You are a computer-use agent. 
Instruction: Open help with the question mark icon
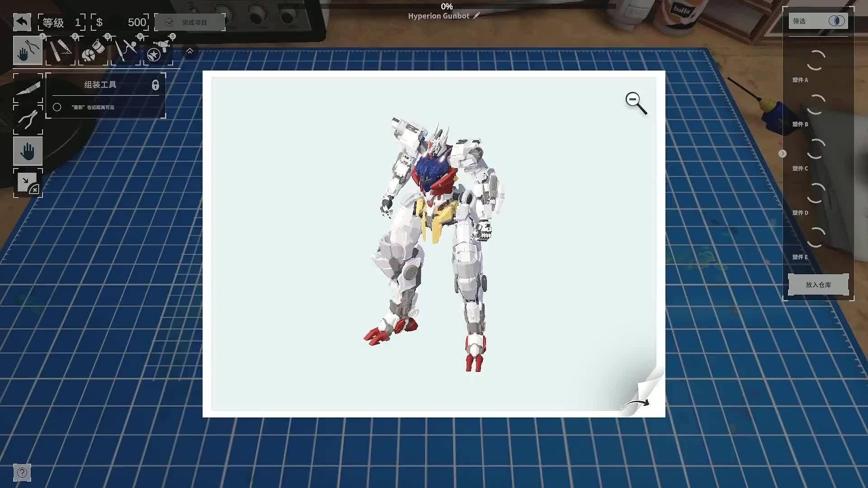pos(22,473)
